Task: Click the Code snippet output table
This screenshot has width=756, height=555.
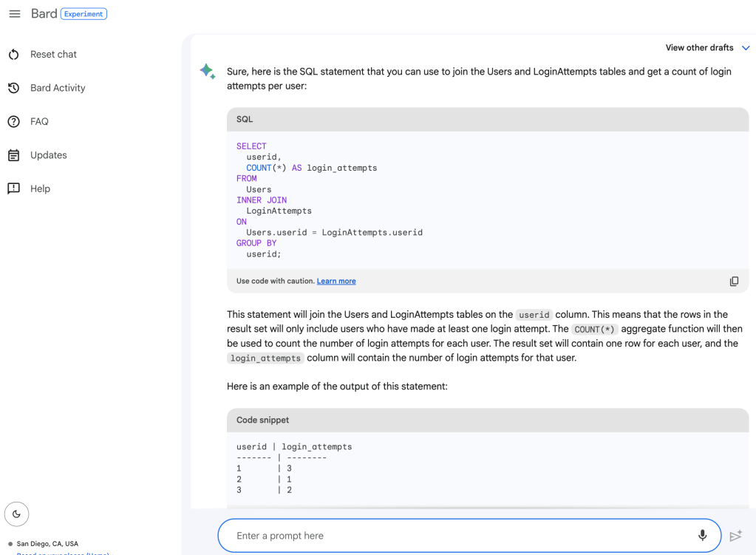Action: coord(296,469)
